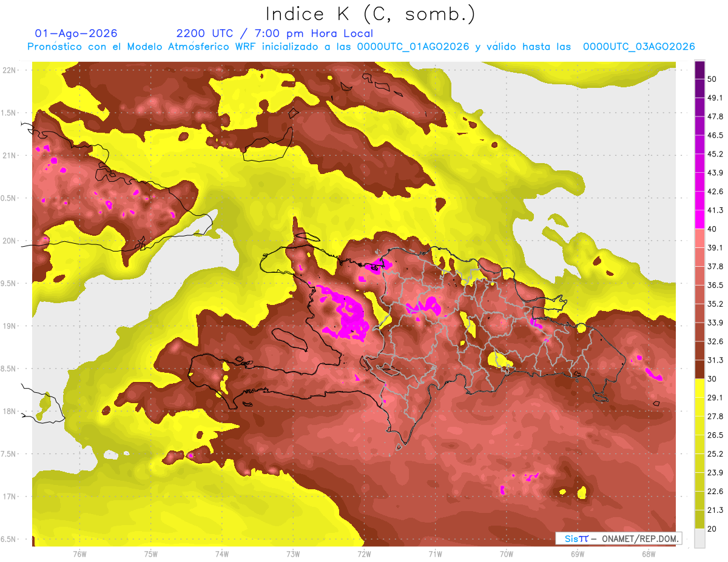Click the colorbar value "30"
The width and height of the screenshot is (728, 562).
tap(712, 379)
